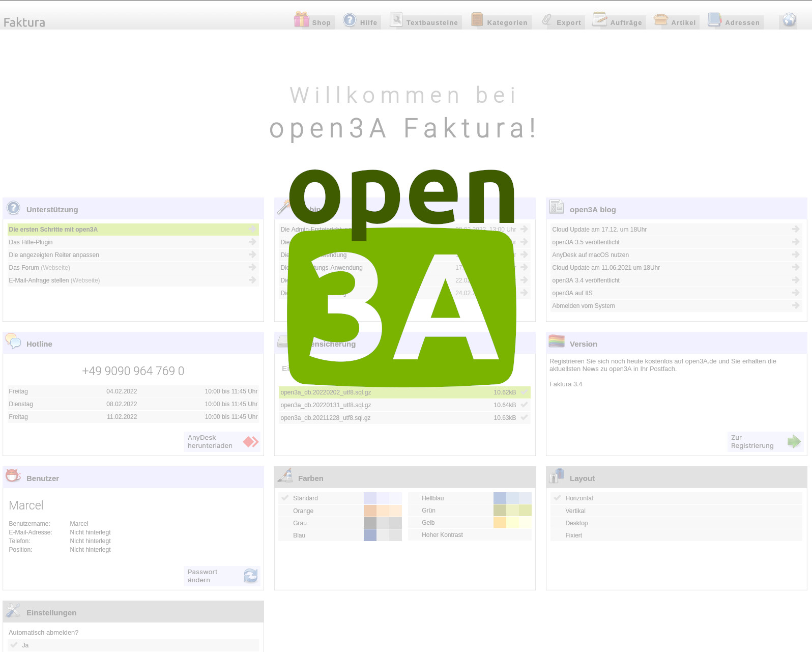
Task: Open arrow for 'AnyDesk auf macOS nutzen'
Action: tap(796, 254)
